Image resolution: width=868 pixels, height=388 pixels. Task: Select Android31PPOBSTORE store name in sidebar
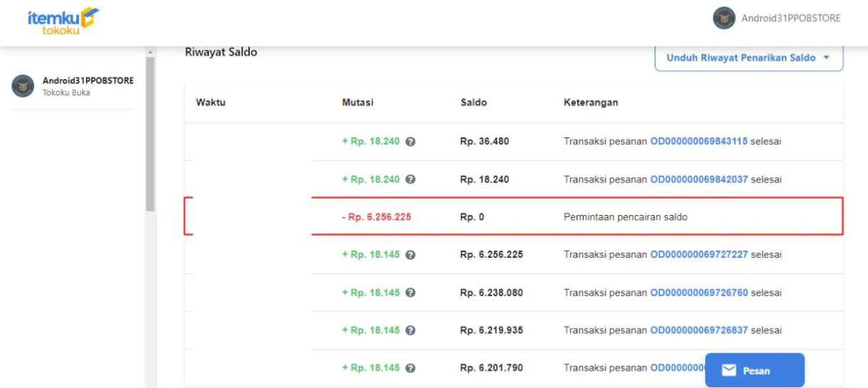(88, 80)
